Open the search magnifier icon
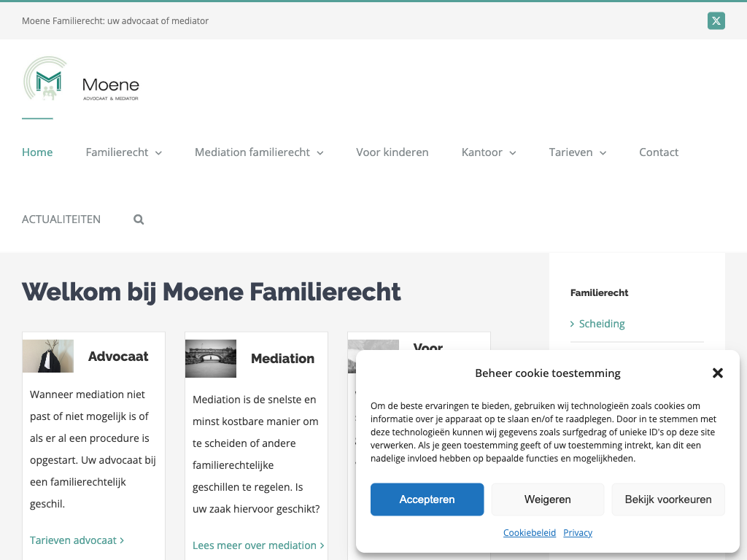This screenshot has width=747, height=560. tap(139, 219)
